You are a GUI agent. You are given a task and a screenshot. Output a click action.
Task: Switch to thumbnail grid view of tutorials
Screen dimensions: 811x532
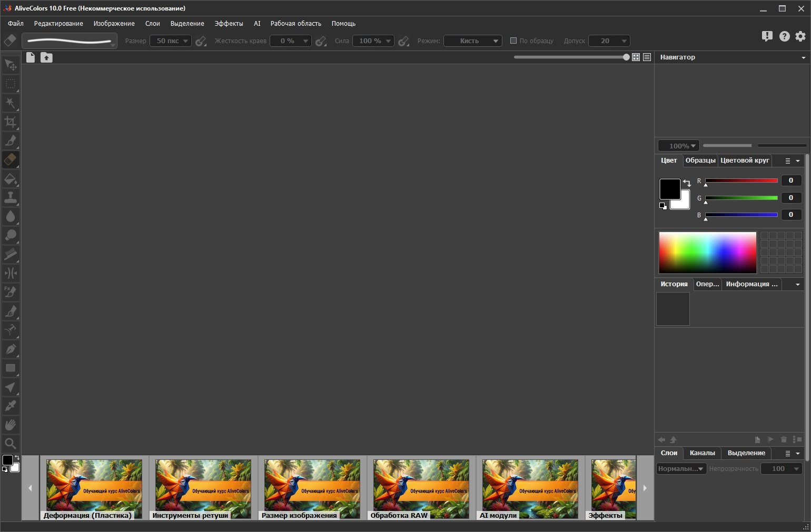click(x=636, y=57)
